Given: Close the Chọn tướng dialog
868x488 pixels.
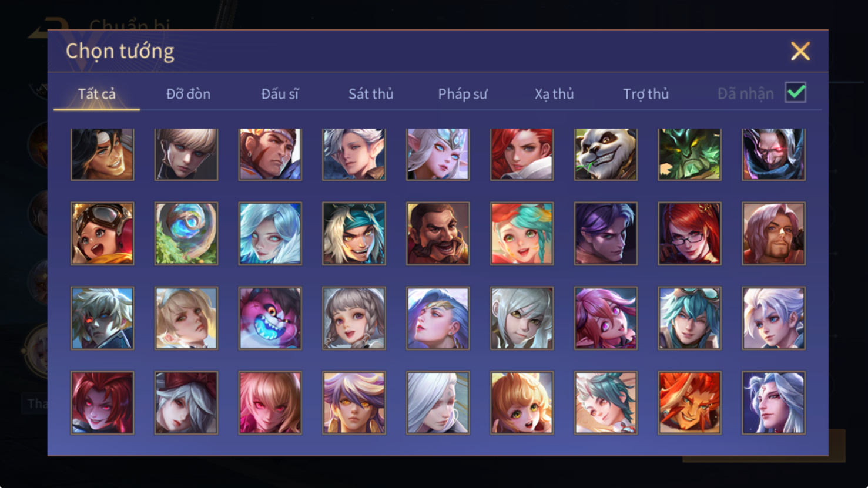Looking at the screenshot, I should [x=800, y=51].
